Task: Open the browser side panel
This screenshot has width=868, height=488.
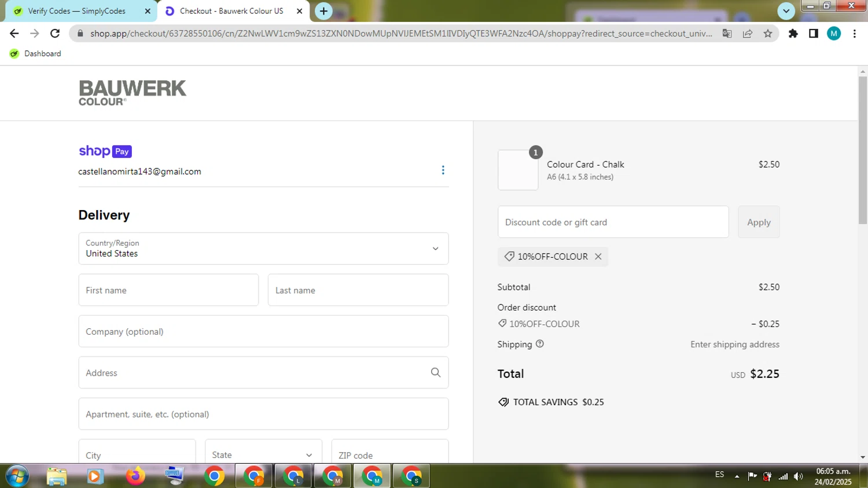Action: click(x=814, y=34)
